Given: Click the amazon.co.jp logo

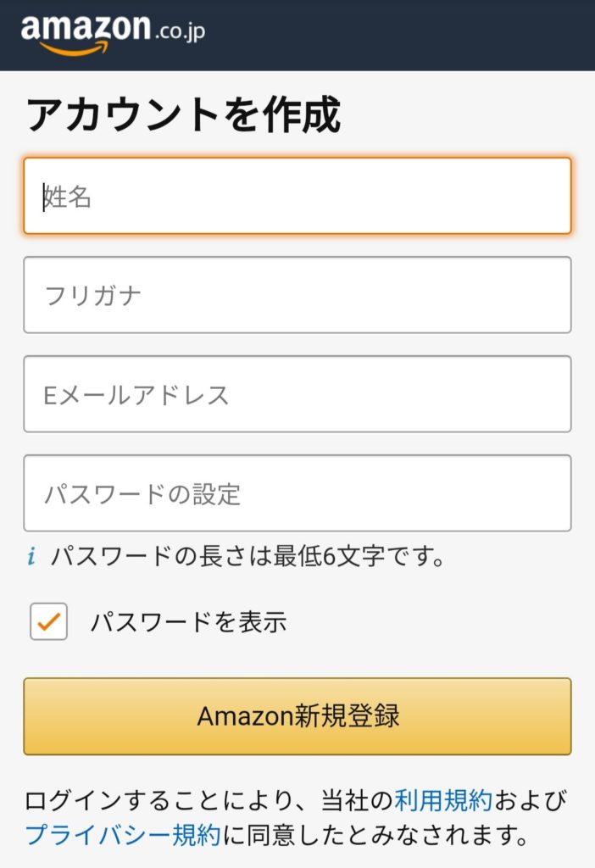Looking at the screenshot, I should coord(113,34).
